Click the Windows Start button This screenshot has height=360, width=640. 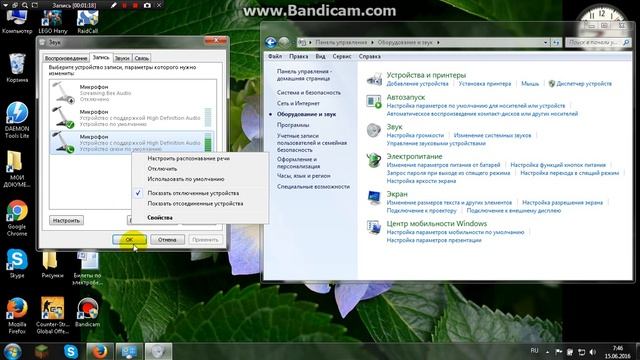point(13,351)
